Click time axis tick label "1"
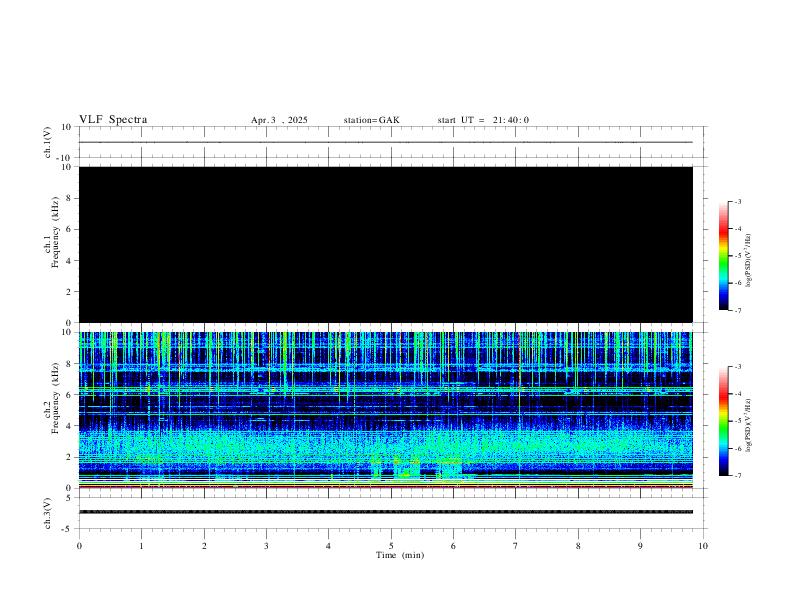The width and height of the screenshot is (792, 612). tap(141, 546)
